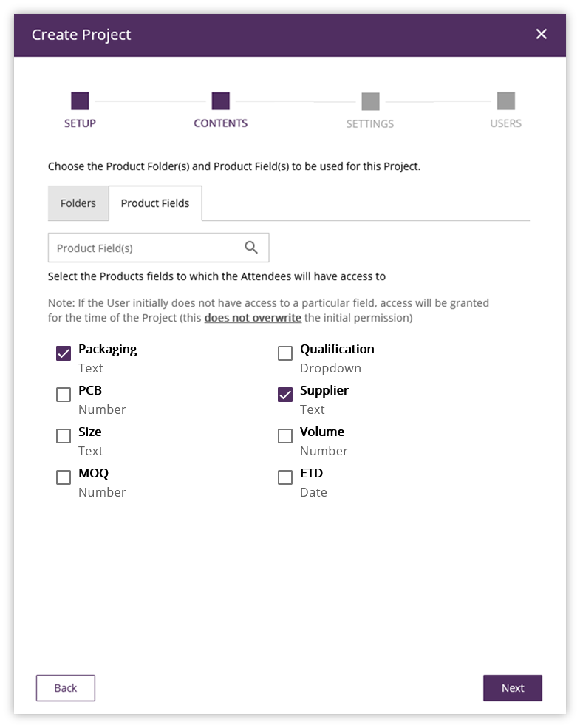The width and height of the screenshot is (580, 728).
Task: Go to the SETUP step marker
Action: (x=80, y=101)
